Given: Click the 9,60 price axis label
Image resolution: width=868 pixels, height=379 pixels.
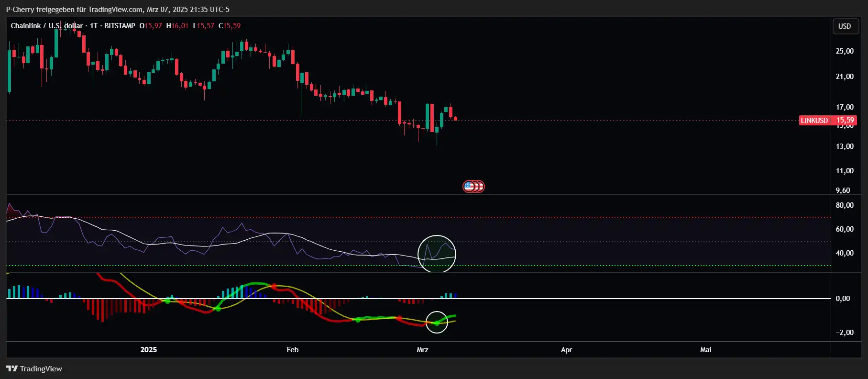Looking at the screenshot, I should 843,190.
